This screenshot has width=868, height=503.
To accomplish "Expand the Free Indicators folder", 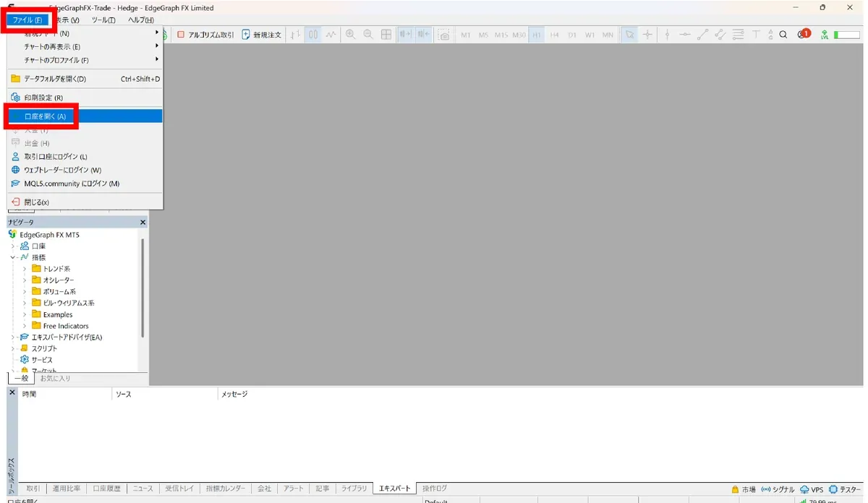I will [x=25, y=326].
